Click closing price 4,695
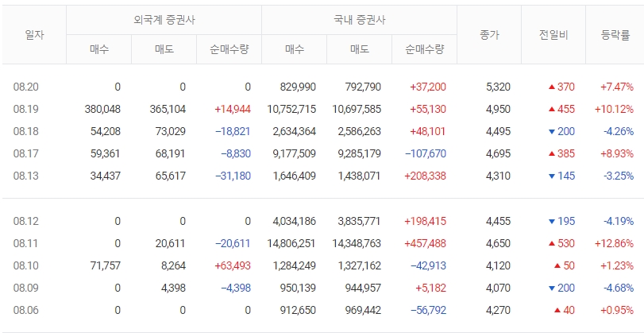Screen dimensions: 644x333 point(498,153)
